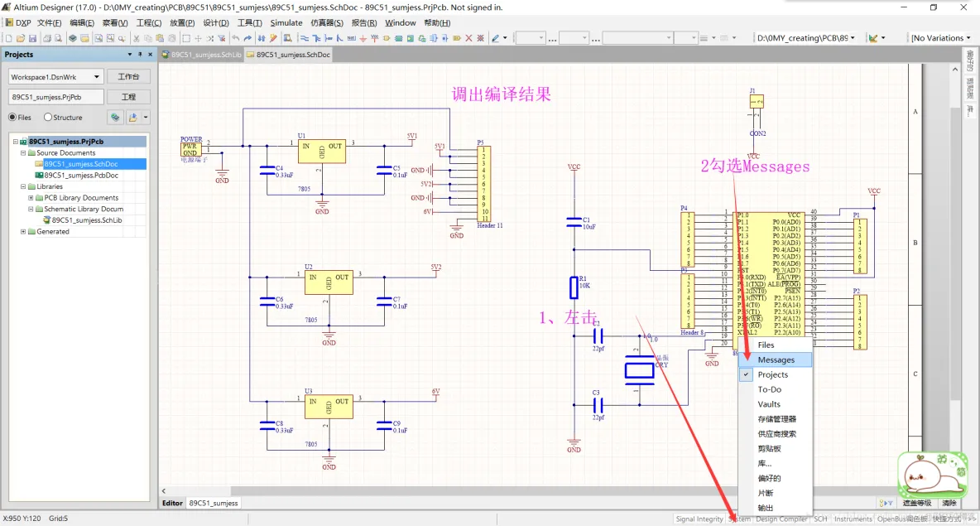Open the Workspace1.DsnWrk dropdown

[x=96, y=77]
